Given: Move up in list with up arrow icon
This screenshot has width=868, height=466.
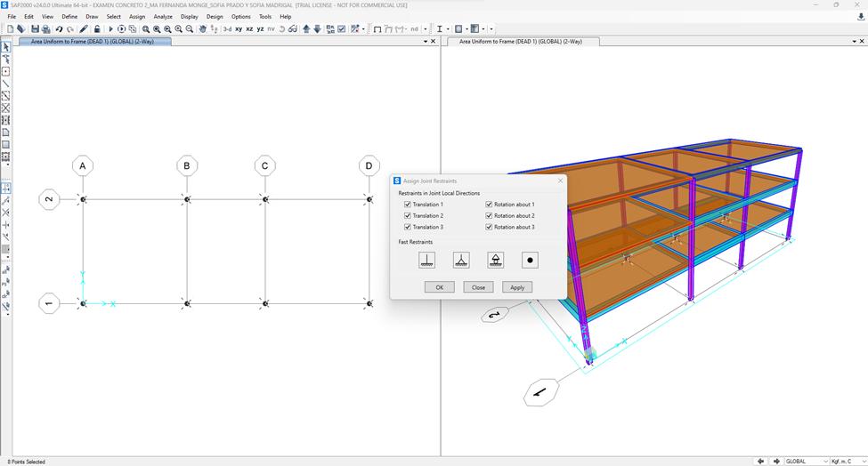Looking at the screenshot, I should point(306,28).
